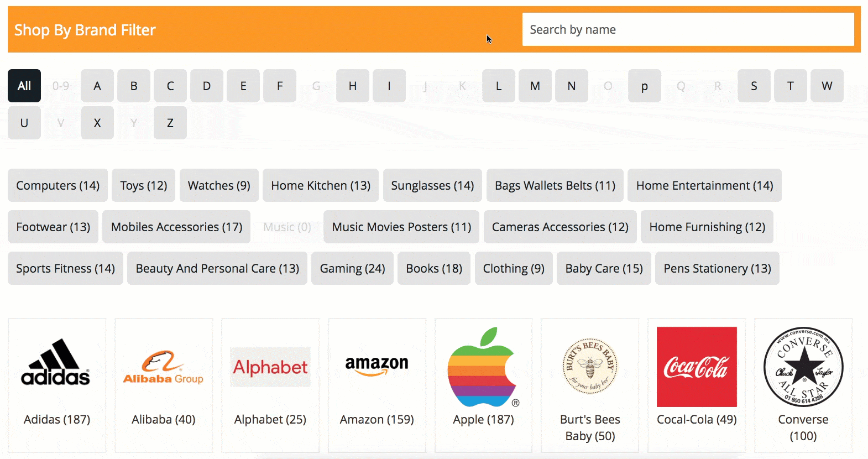Pick the Bags Wallets Belts (11) category
Screen dimensions: 868x459
[555, 185]
